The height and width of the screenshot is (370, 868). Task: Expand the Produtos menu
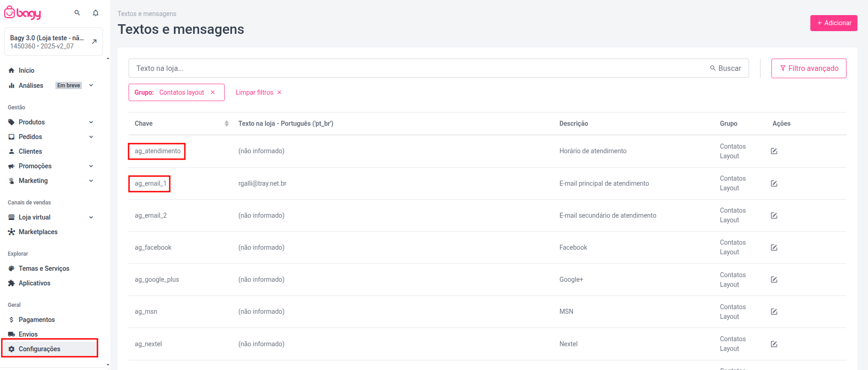coord(91,122)
